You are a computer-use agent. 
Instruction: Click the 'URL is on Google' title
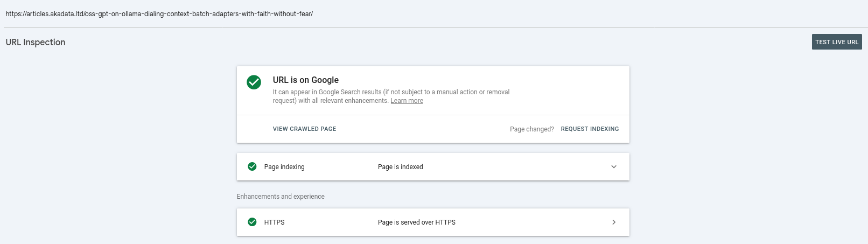(305, 80)
